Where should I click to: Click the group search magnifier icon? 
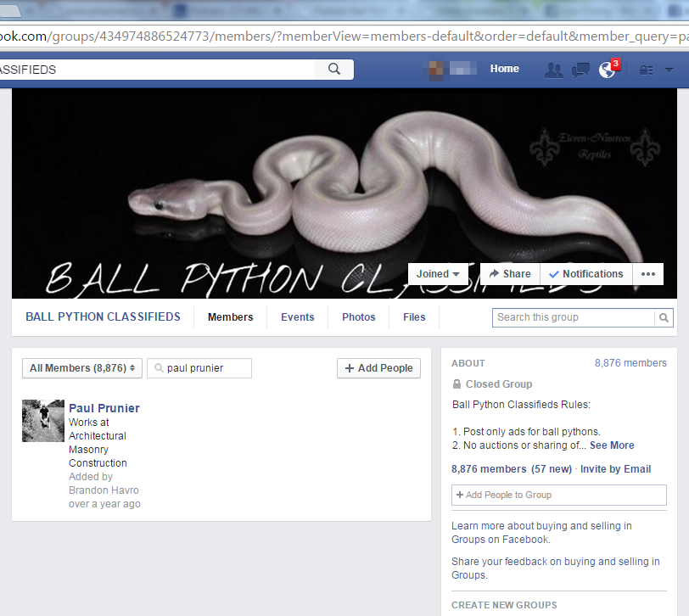664,317
